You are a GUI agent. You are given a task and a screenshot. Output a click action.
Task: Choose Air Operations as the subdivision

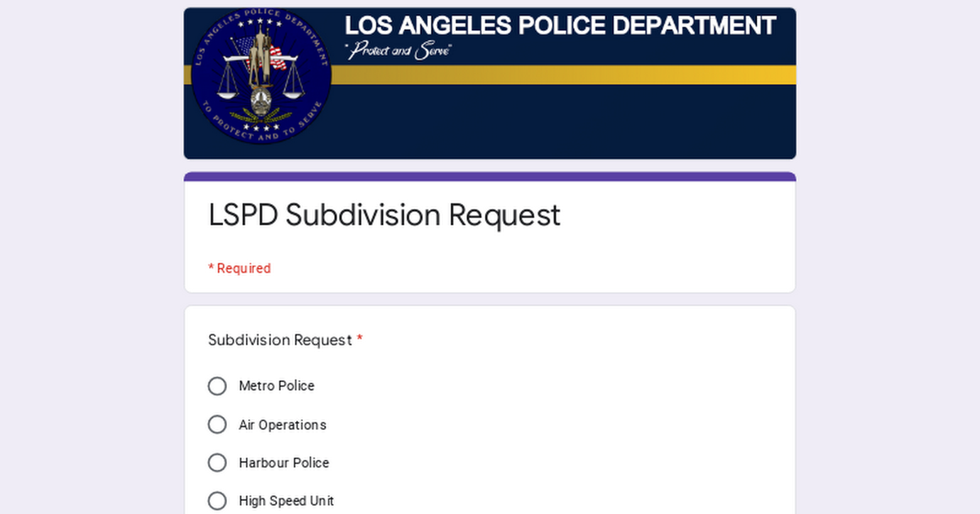point(217,424)
